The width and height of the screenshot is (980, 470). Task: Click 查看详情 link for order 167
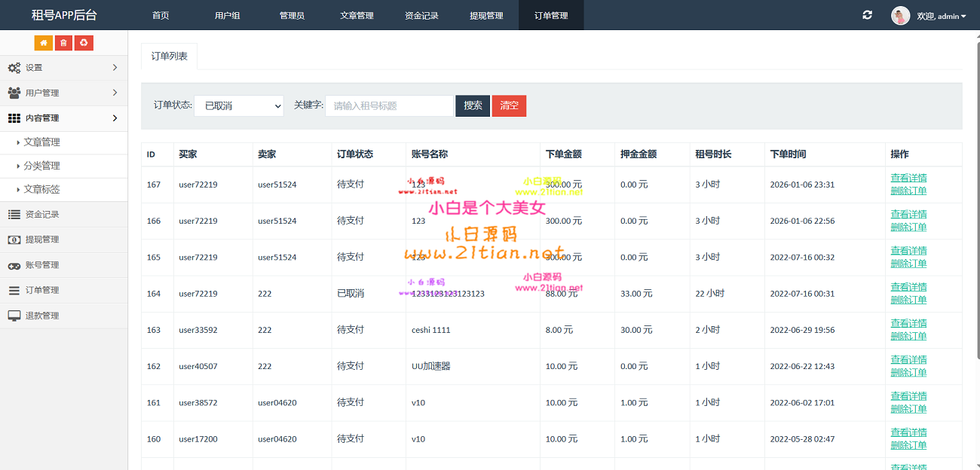[x=908, y=179]
